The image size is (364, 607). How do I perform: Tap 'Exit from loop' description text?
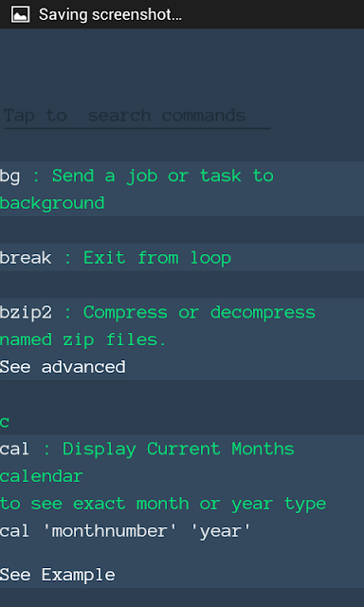point(157,258)
